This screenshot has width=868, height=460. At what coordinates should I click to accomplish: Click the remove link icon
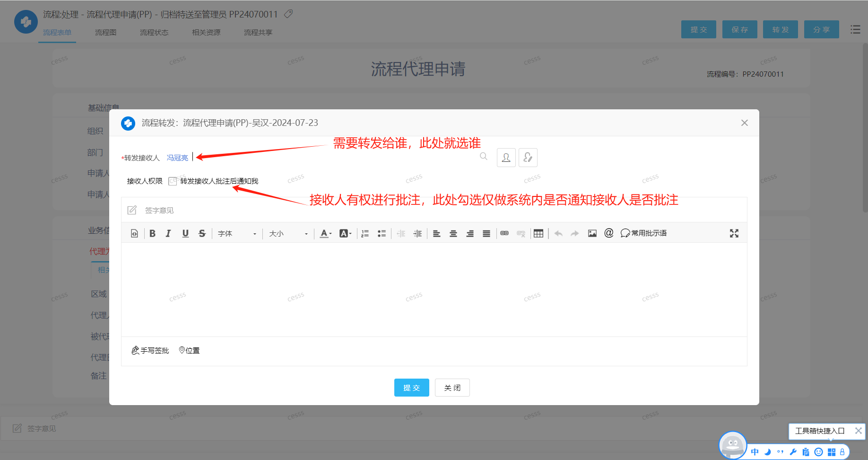coord(521,233)
